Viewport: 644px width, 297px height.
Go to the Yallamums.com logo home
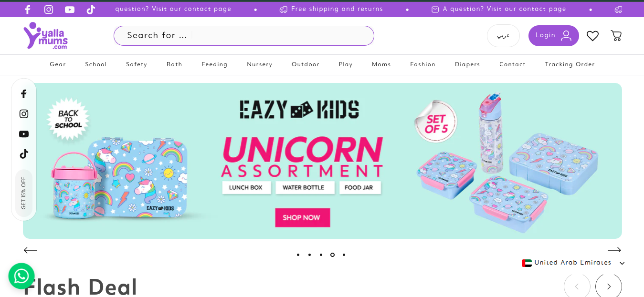46,36
